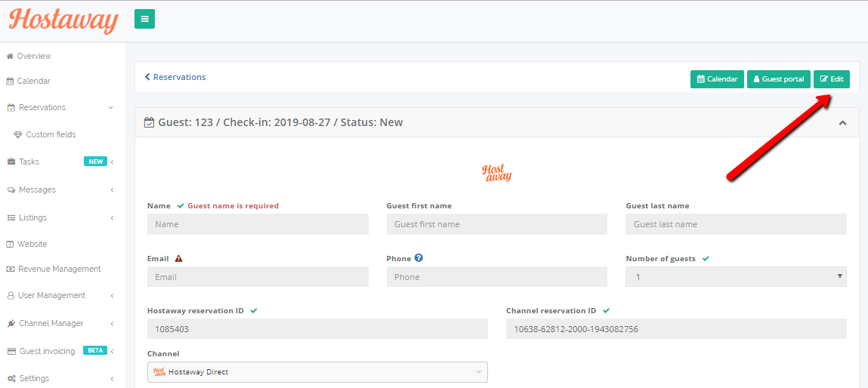Click the NEW badge on Tasks
This screenshot has height=388, width=868.
tap(95, 162)
